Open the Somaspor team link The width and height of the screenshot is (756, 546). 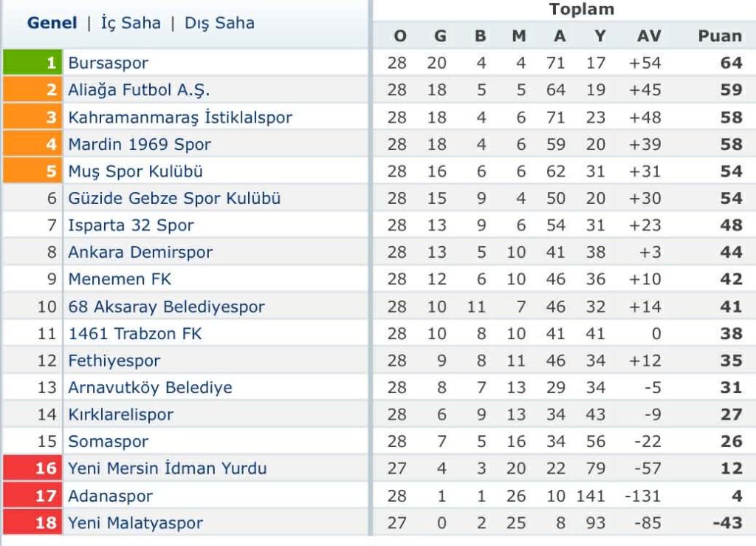pyautogui.click(x=108, y=442)
